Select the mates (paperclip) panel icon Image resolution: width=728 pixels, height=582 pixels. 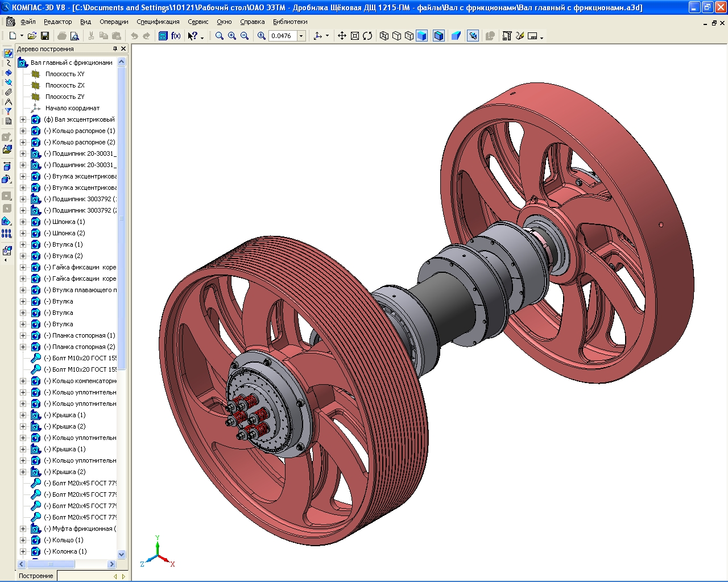click(x=8, y=92)
